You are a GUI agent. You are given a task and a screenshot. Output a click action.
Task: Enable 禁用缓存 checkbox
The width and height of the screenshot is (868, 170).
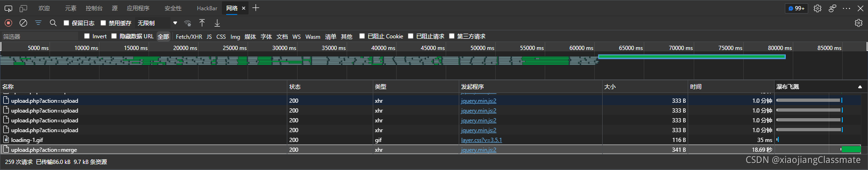[x=103, y=23]
